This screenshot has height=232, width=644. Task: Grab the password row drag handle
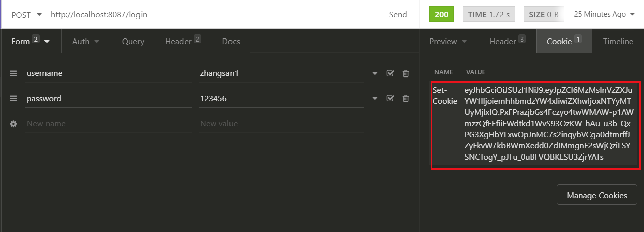(x=13, y=99)
